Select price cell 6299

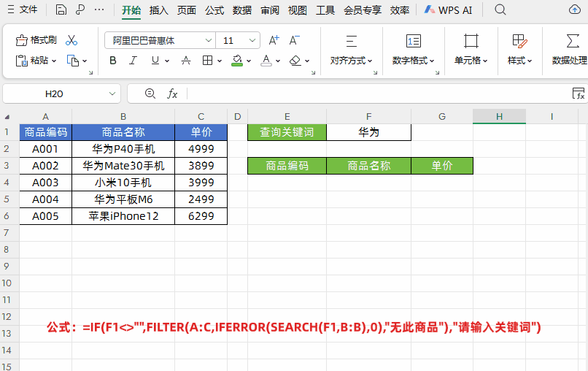coord(201,216)
